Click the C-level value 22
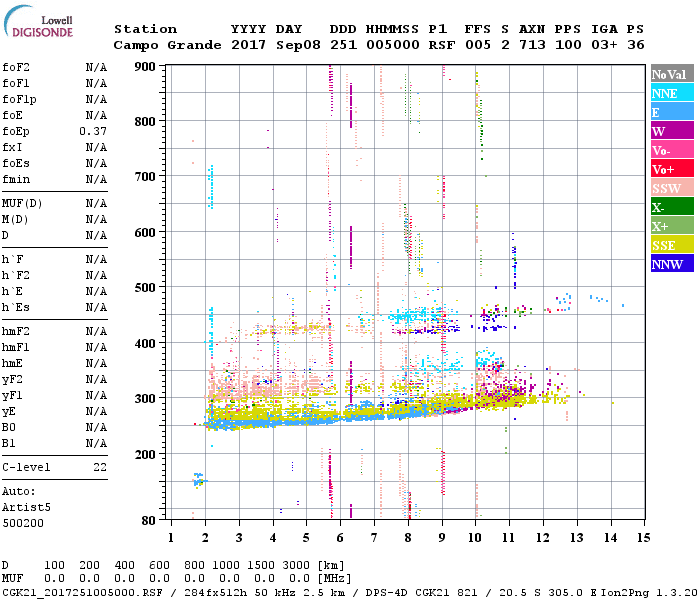 (100, 468)
